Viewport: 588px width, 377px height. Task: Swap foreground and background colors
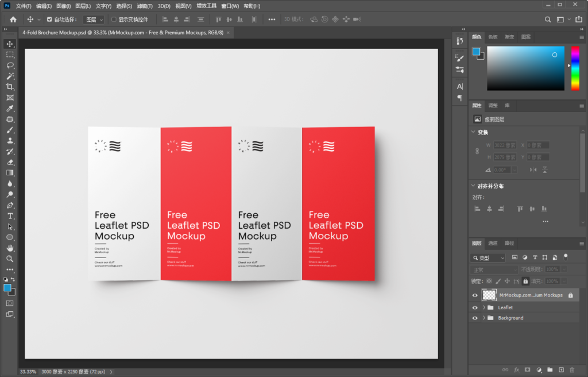pos(13,279)
